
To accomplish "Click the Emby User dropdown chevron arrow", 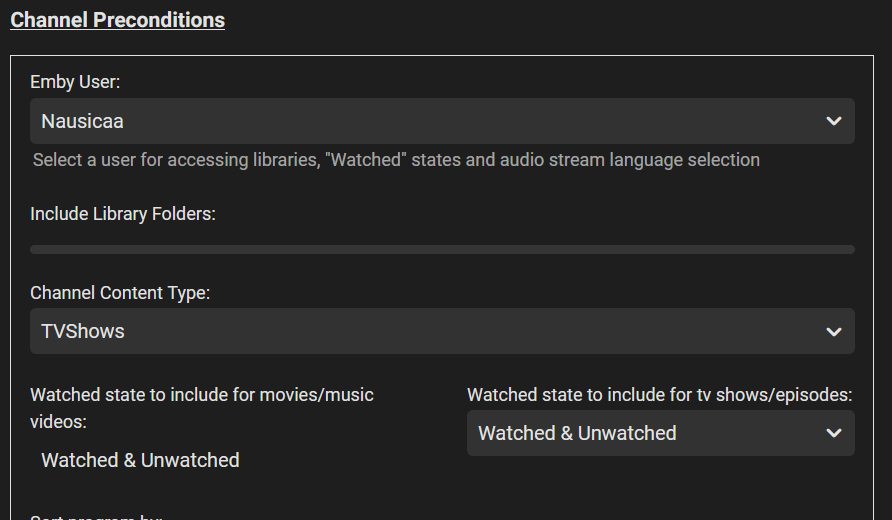I will tap(834, 121).
